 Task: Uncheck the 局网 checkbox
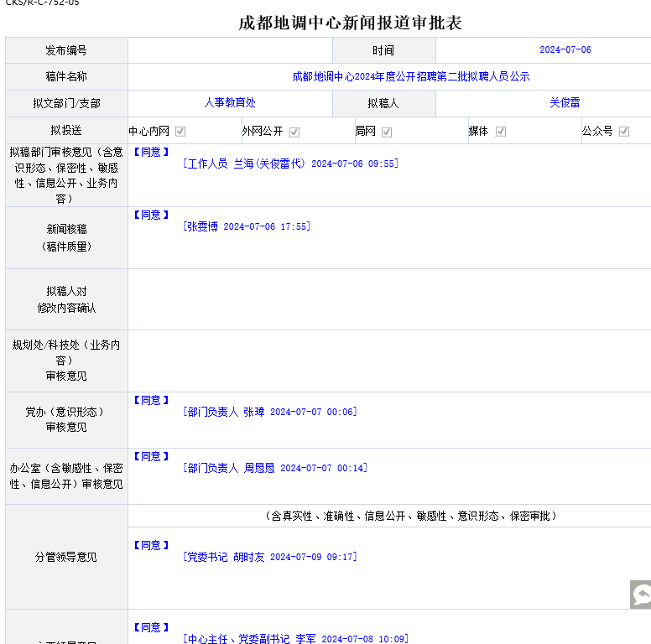coord(387,132)
